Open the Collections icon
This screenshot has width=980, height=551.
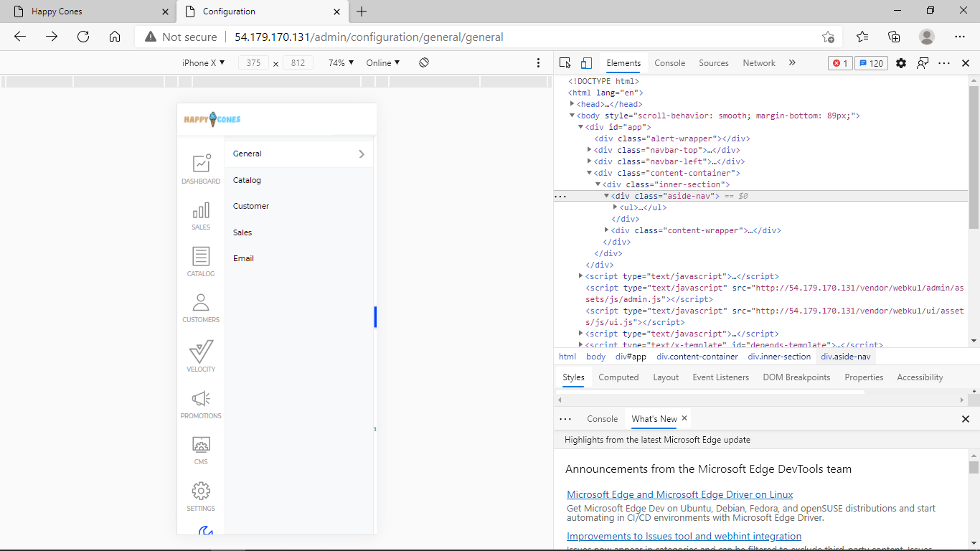894,37
